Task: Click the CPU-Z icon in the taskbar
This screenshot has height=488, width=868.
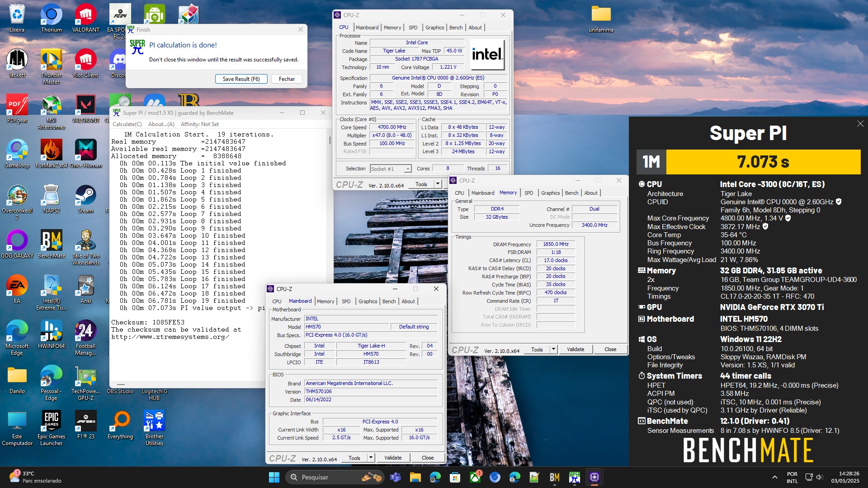Action: 594,477
